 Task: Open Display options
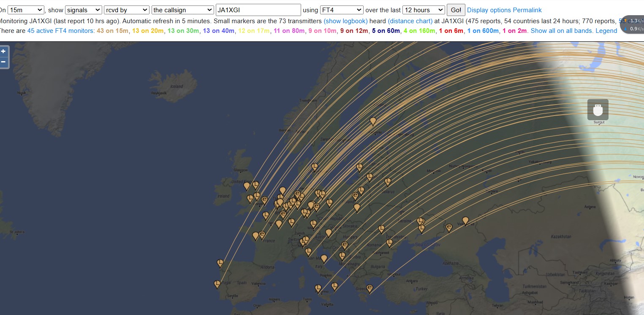click(x=489, y=10)
